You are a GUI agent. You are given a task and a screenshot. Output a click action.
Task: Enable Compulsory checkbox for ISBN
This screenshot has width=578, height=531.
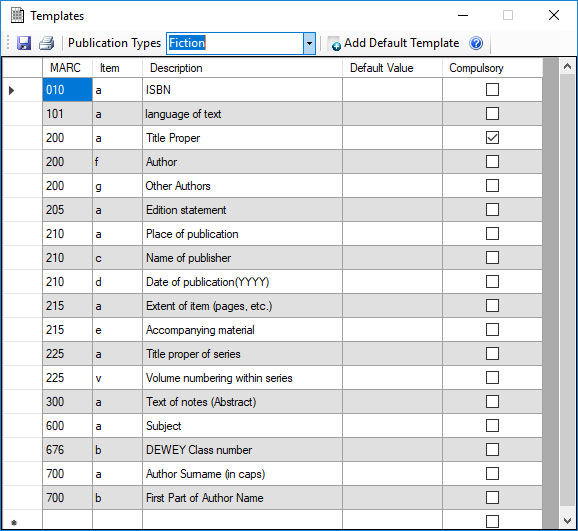click(492, 90)
